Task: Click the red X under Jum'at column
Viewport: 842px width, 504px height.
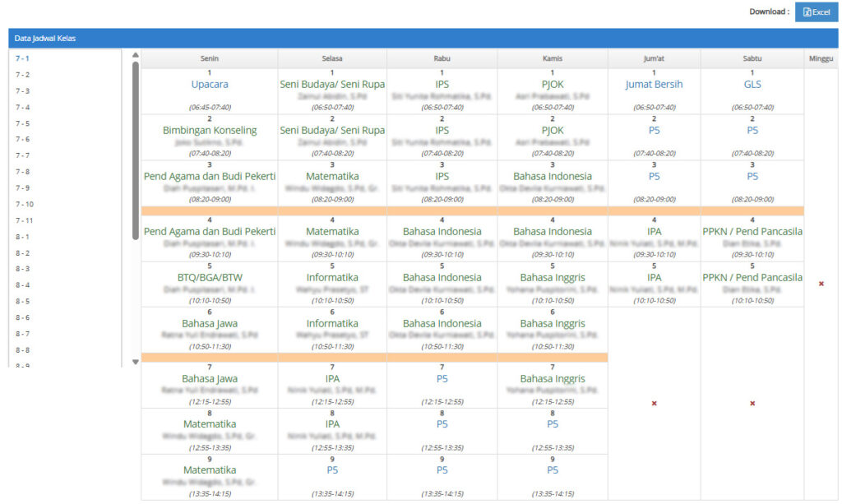Action: [654, 403]
